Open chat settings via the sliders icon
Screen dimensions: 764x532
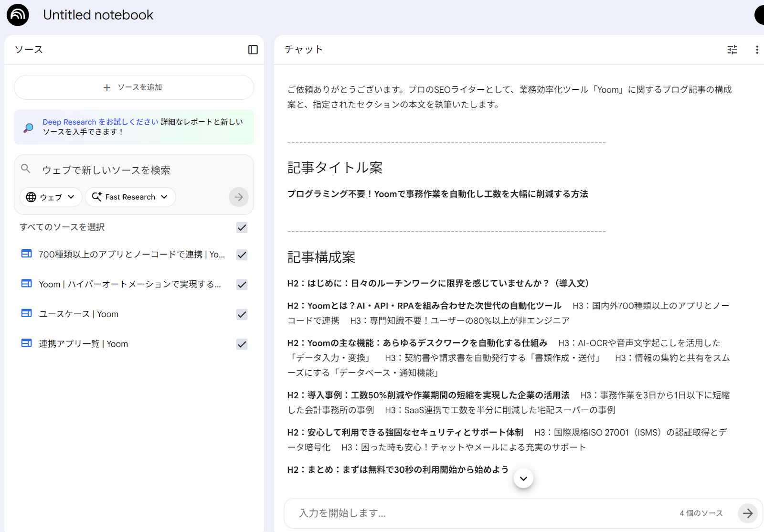pos(732,50)
